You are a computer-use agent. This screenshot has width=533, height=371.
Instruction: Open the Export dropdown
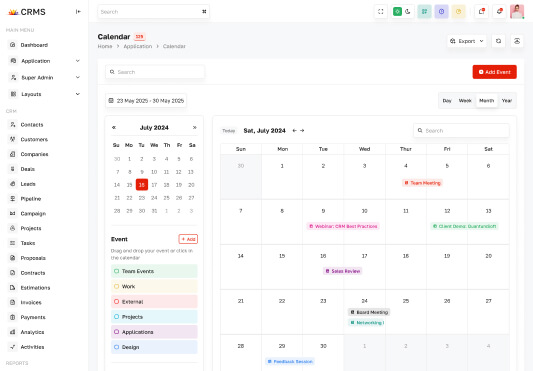(467, 41)
